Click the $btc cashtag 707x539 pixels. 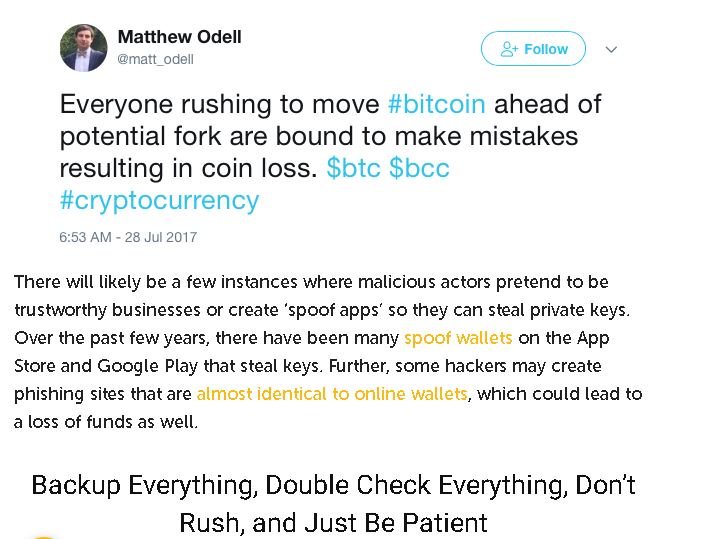click(354, 168)
